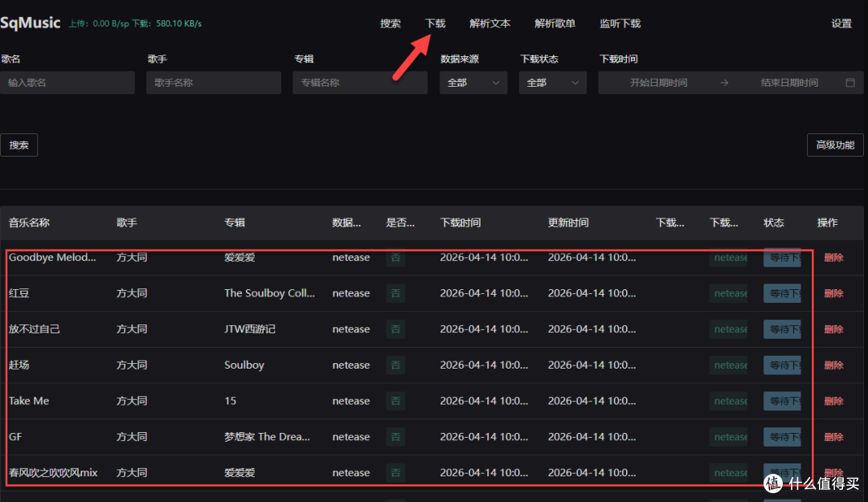Expand the 下载状态 dropdown
Image resolution: width=868 pixels, height=502 pixels.
point(552,83)
